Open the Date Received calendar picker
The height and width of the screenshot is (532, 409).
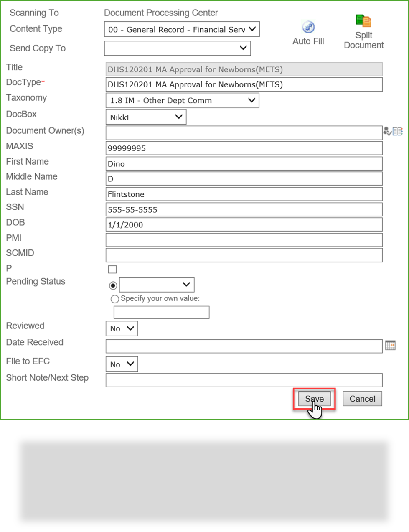391,345
